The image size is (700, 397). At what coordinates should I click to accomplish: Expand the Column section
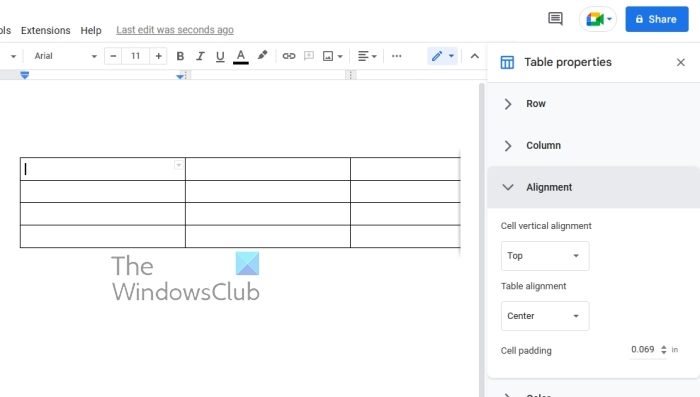(593, 146)
